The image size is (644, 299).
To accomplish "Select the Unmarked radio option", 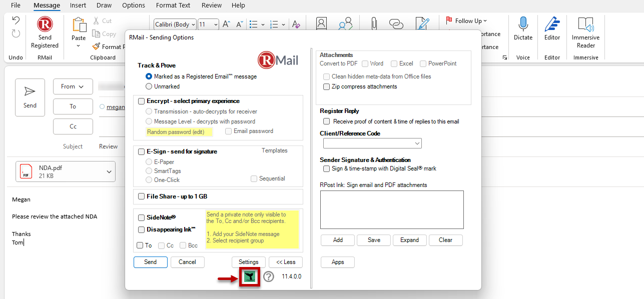I will point(149,86).
